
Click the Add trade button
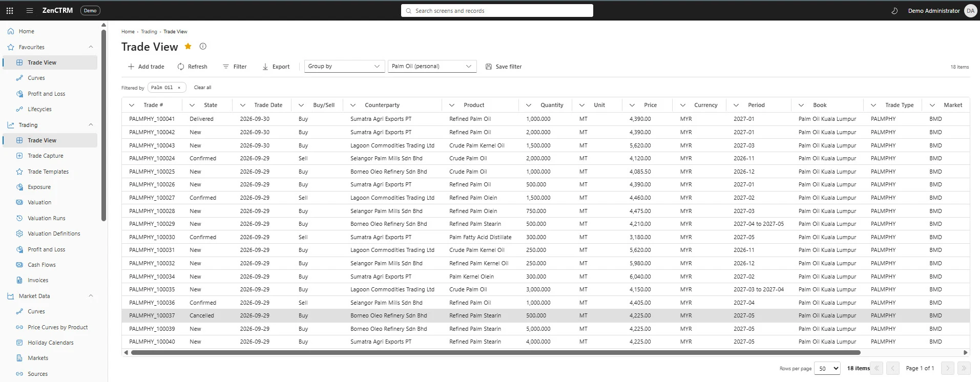(146, 67)
